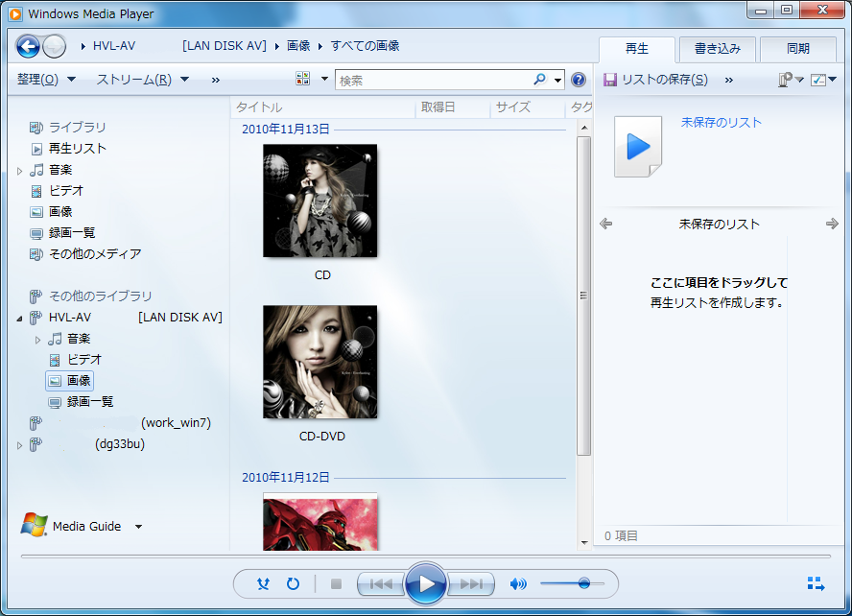Click the view options icon
This screenshot has width=852, height=616.
click(302, 79)
